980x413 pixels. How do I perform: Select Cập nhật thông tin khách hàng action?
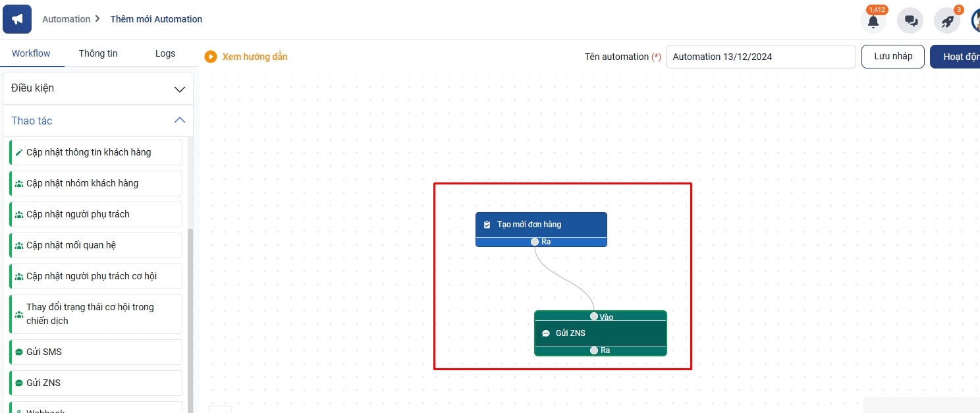pyautogui.click(x=96, y=152)
